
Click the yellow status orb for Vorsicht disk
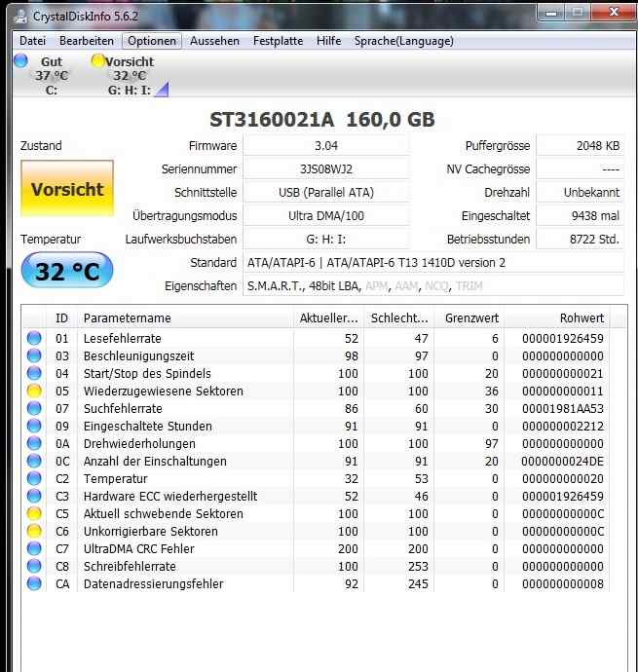98,60
